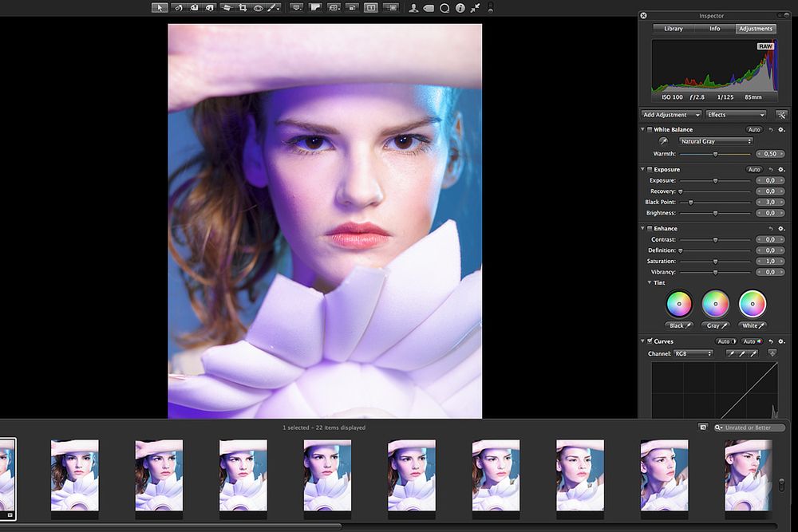This screenshot has height=532, width=798.
Task: Collapse the Curves section
Action: point(642,341)
